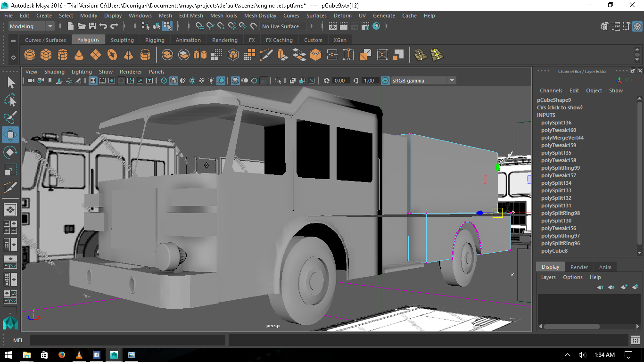Screen dimensions: 644x362
Task: Click the Multi-Cut knife tool icon
Action: [266, 55]
